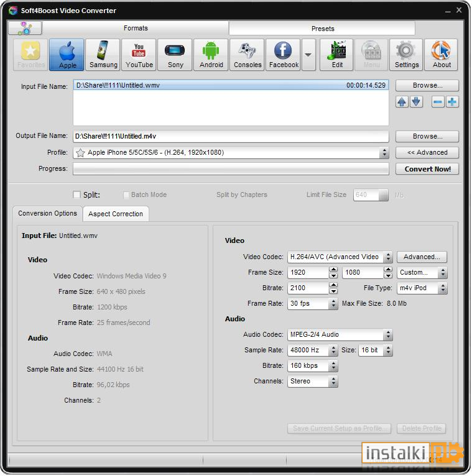The width and height of the screenshot is (472, 476).
Task: Open the Favorites format category
Action: pos(30,55)
